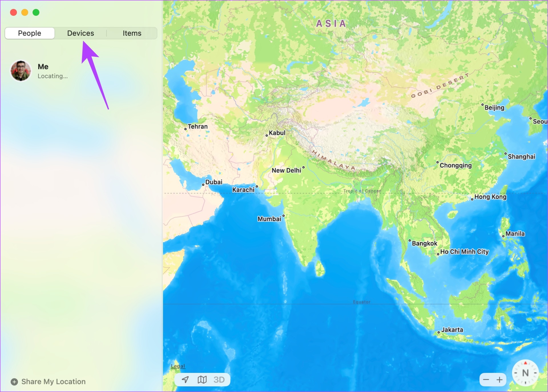Viewport: 548px width, 392px height.
Task: Click the current location arrow icon
Action: [x=185, y=379]
